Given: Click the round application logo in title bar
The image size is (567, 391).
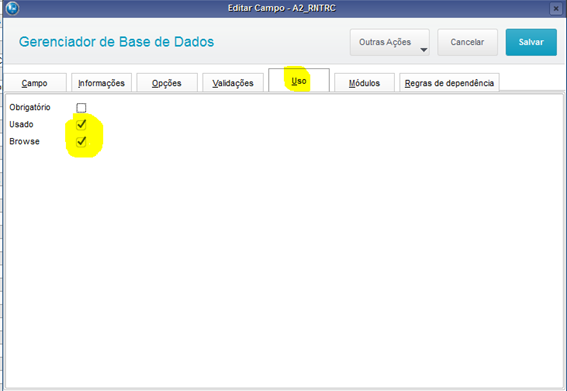Looking at the screenshot, I should click(x=12, y=8).
